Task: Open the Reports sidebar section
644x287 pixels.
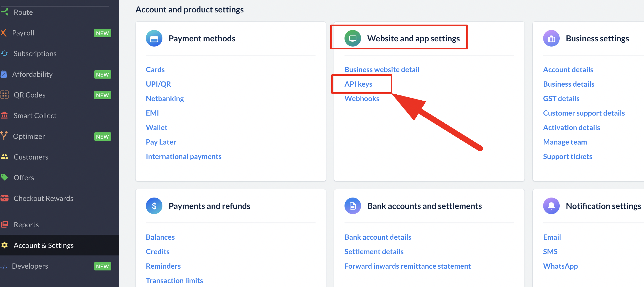Action: point(26,225)
